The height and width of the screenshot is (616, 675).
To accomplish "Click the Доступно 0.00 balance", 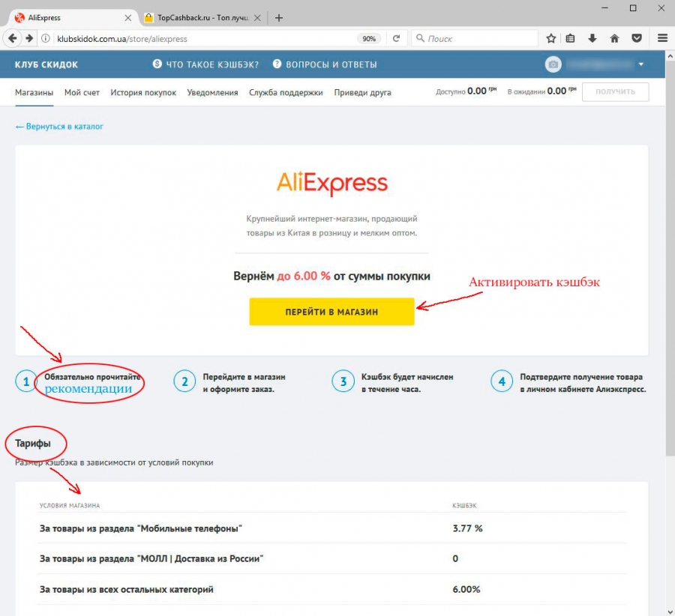I will point(466,91).
